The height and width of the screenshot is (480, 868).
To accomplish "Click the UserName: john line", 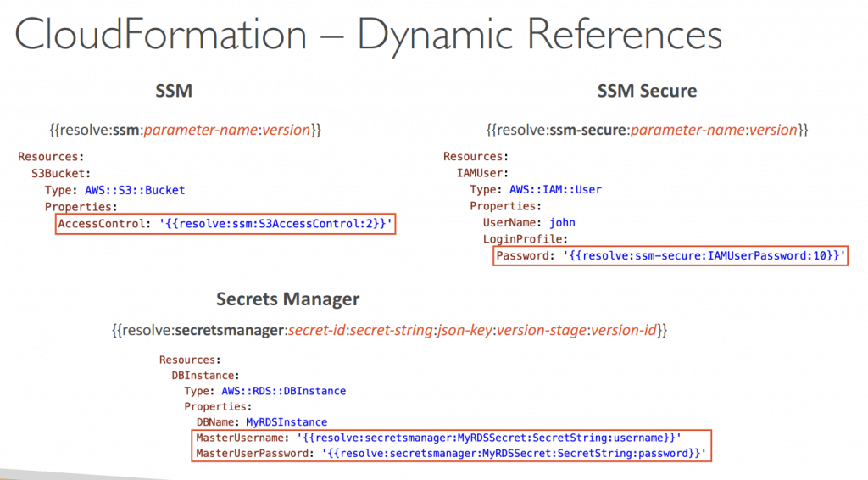I will pos(529,223).
